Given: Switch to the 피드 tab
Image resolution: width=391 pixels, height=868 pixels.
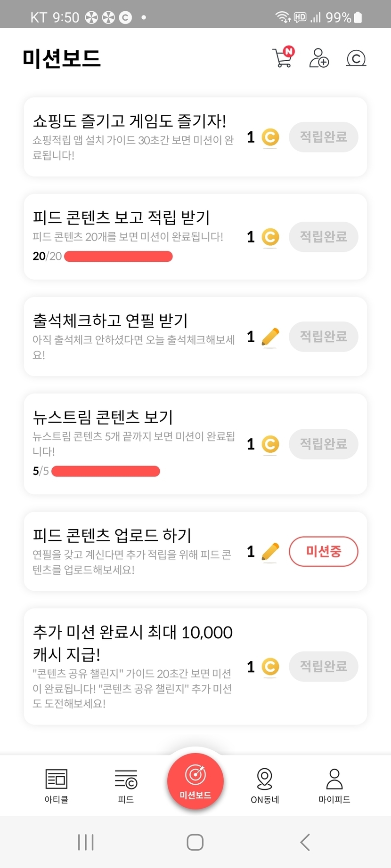Looking at the screenshot, I should click(126, 786).
